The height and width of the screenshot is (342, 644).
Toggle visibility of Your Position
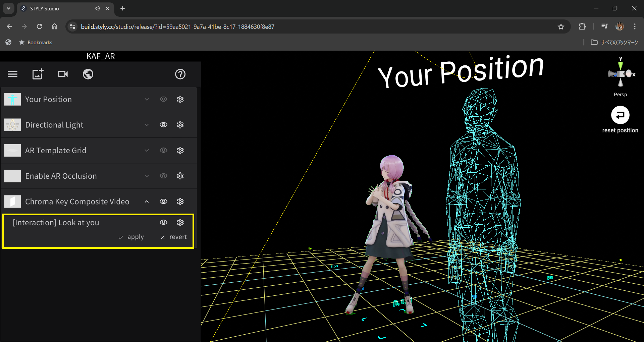[163, 99]
